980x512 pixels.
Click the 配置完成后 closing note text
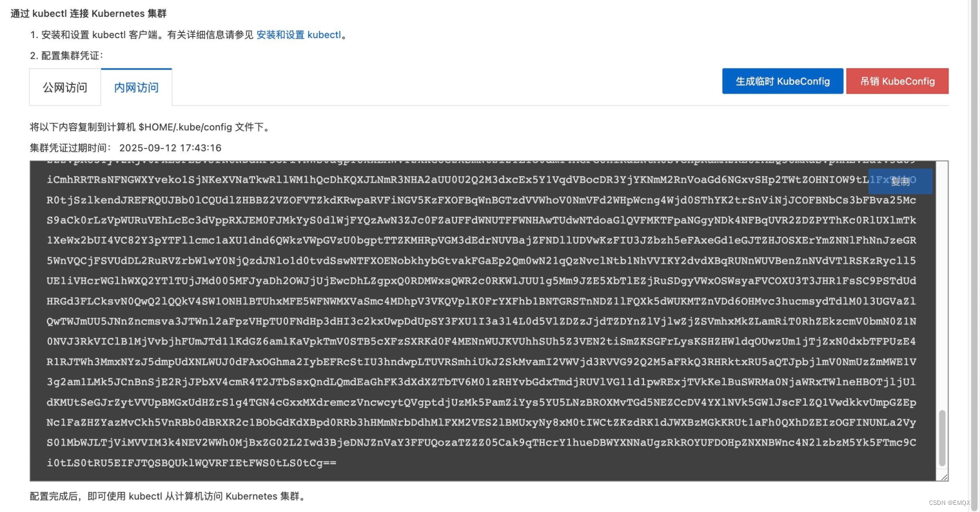click(168, 496)
